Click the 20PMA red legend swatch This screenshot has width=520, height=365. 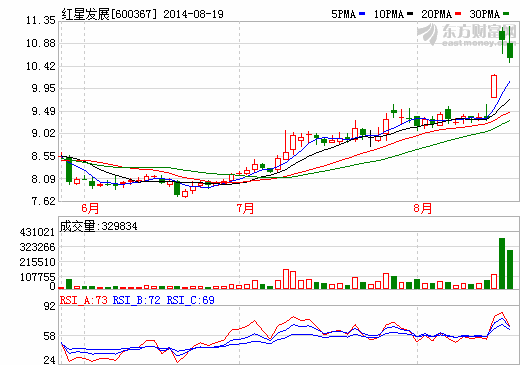tap(458, 14)
